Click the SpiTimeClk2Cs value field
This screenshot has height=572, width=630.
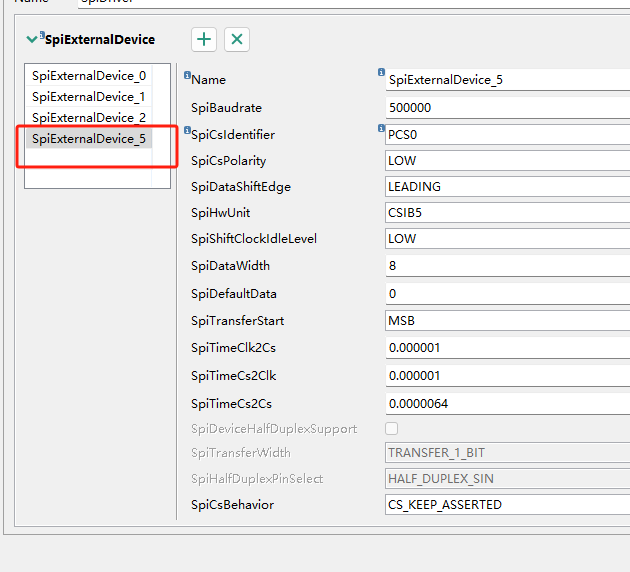tap(507, 347)
